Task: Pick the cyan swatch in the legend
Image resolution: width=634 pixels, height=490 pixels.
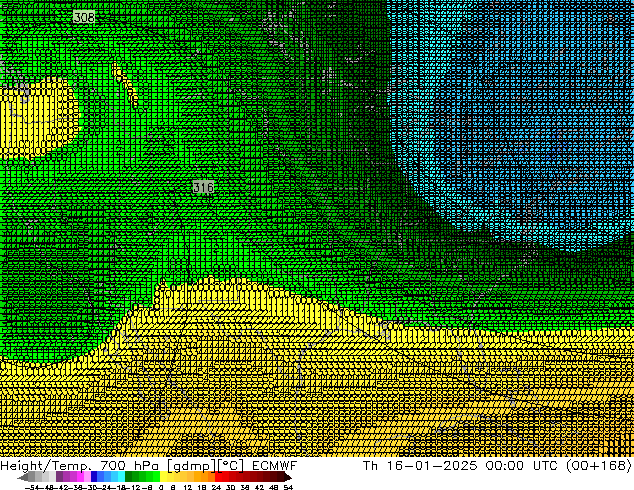Action: 121,477
